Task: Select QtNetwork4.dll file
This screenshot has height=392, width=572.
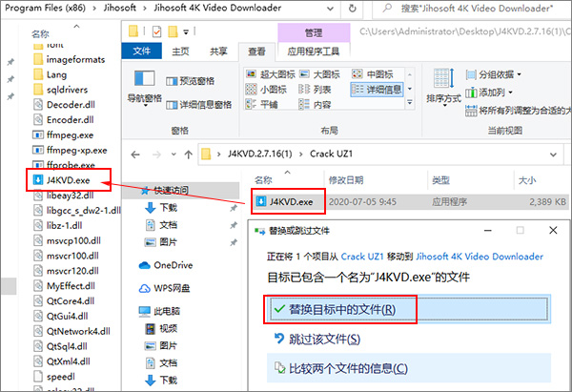Action: point(71,331)
